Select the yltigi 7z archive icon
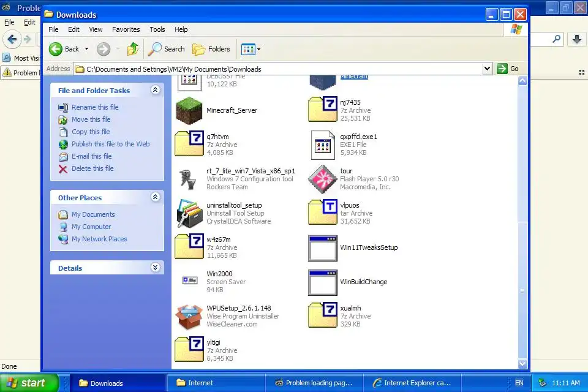The width and height of the screenshot is (588, 392). pyautogui.click(x=189, y=350)
